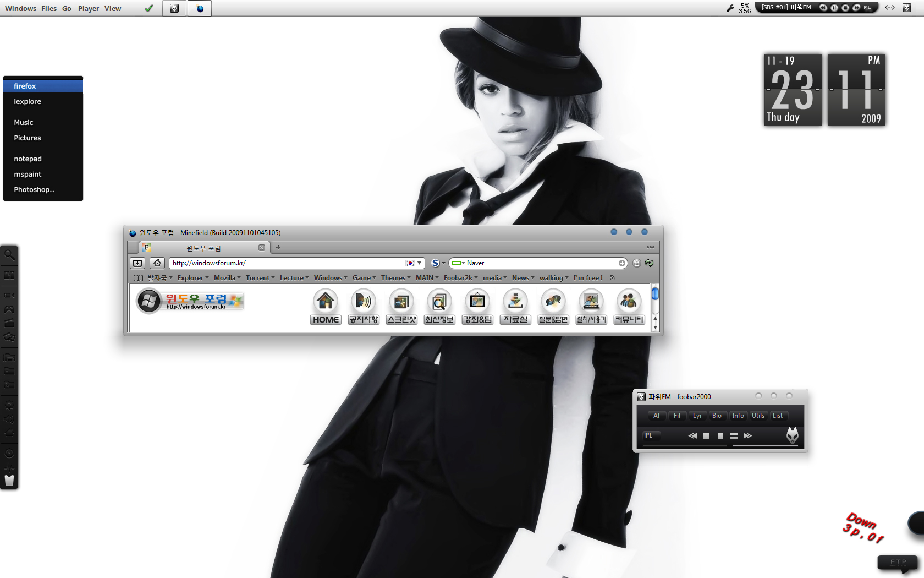Viewport: 924px width, 578px height.
Task: Click the reload icon right of search box
Action: pos(650,263)
